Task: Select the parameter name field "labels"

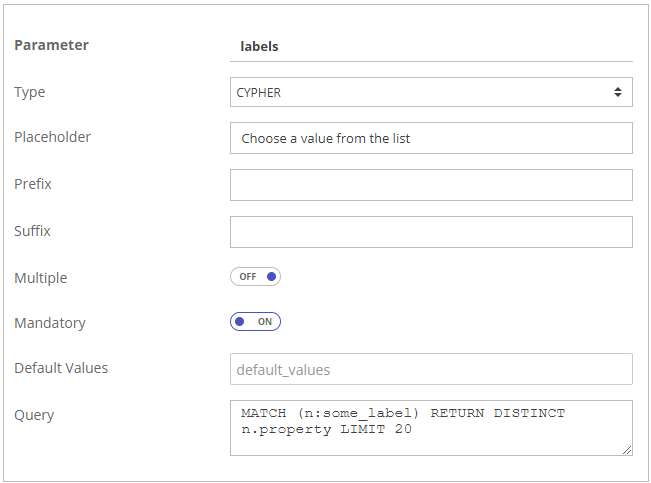Action: coord(431,46)
